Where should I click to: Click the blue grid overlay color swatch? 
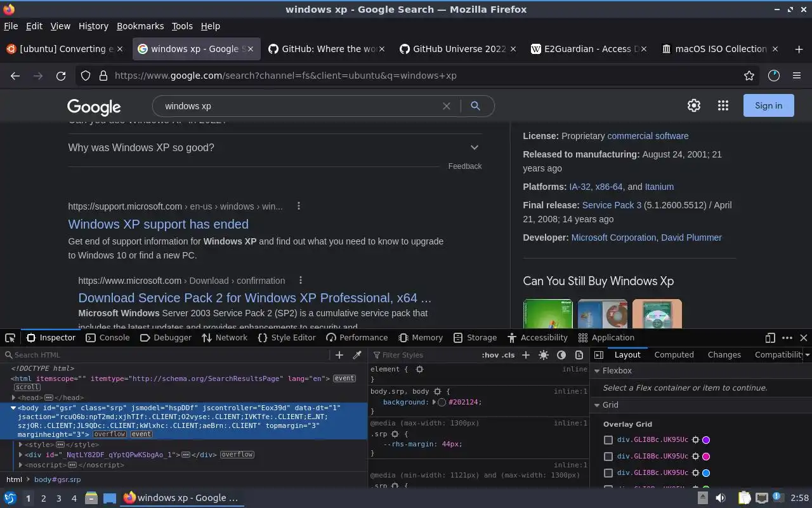[706, 472]
